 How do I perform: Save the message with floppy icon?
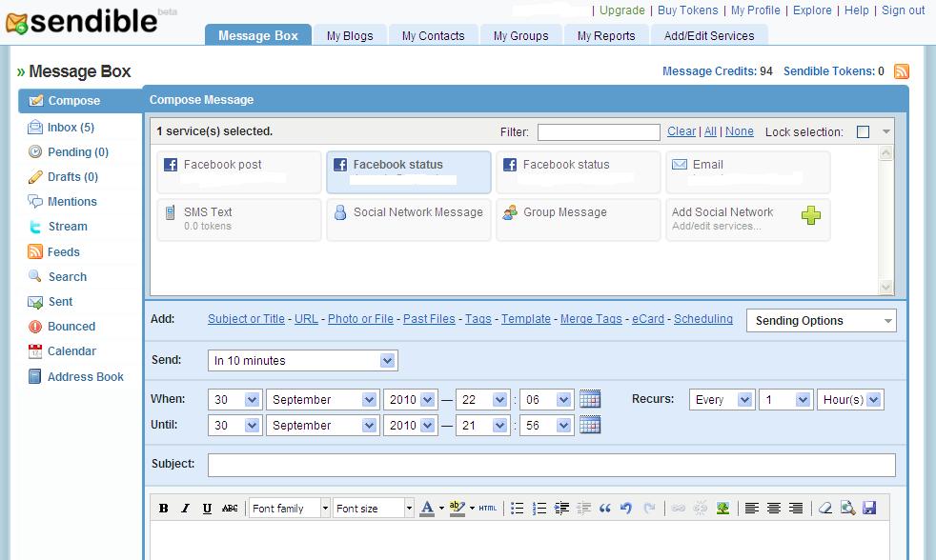click(x=869, y=509)
